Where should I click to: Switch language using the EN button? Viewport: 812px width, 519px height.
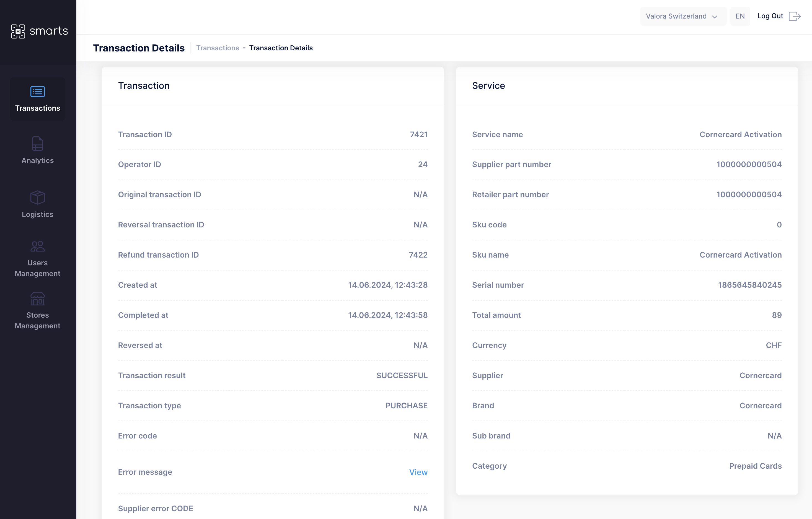click(740, 16)
